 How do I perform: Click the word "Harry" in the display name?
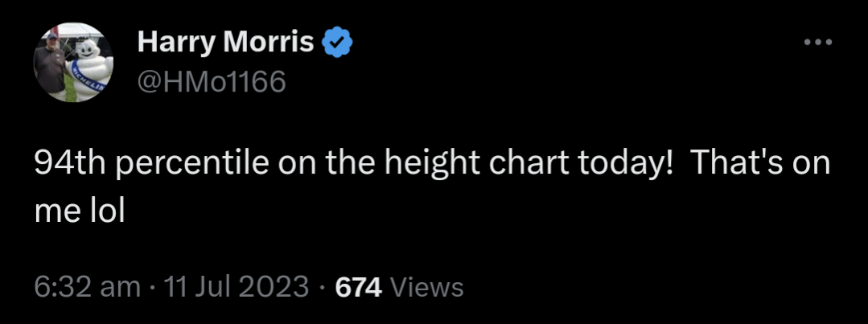(x=176, y=42)
